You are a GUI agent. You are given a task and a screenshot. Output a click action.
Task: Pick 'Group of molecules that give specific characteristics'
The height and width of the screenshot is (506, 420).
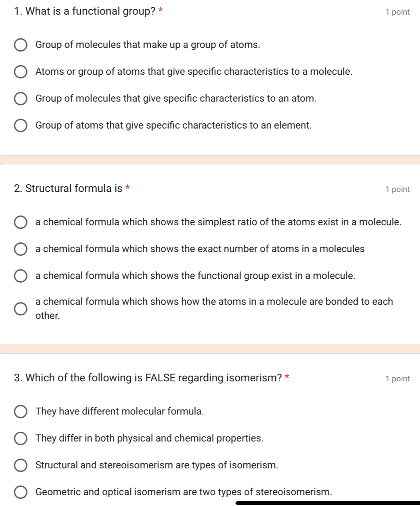[21, 99]
